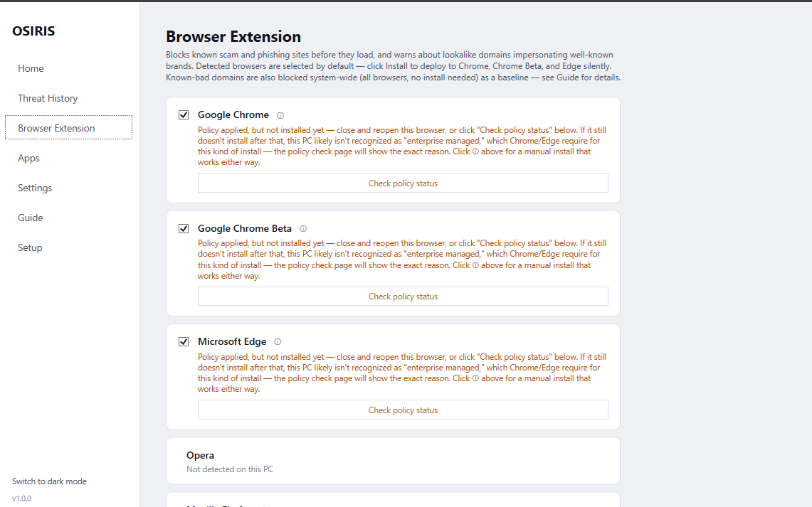Click the Google Chrome Beta card title
The image size is (812, 507).
244,229
